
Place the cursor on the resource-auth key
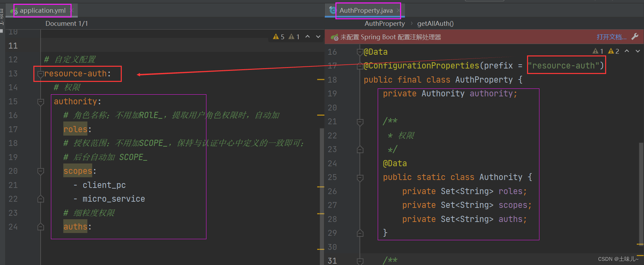click(x=75, y=74)
